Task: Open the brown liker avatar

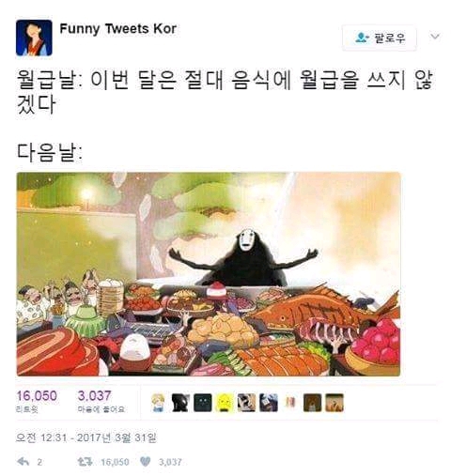Action: pyautogui.click(x=312, y=403)
